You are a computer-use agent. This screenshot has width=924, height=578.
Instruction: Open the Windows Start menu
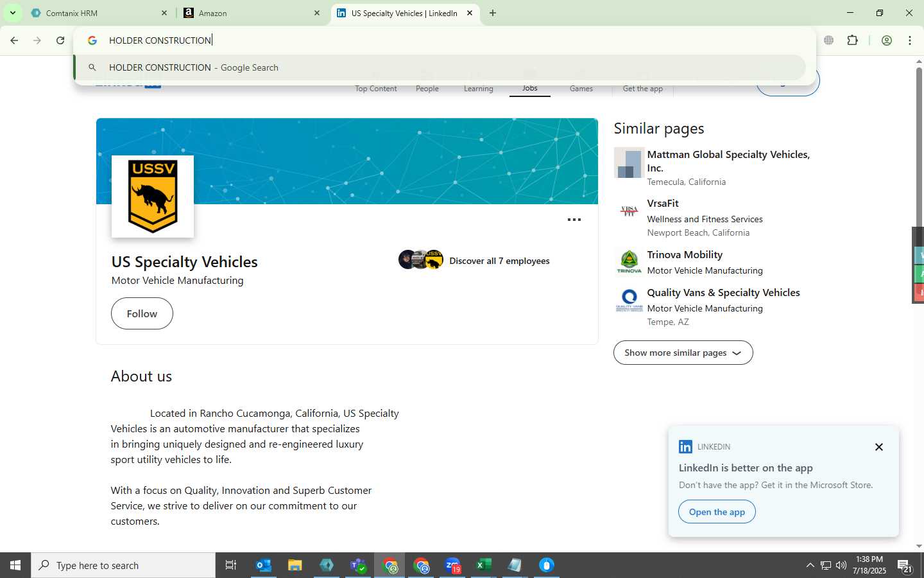(x=15, y=565)
